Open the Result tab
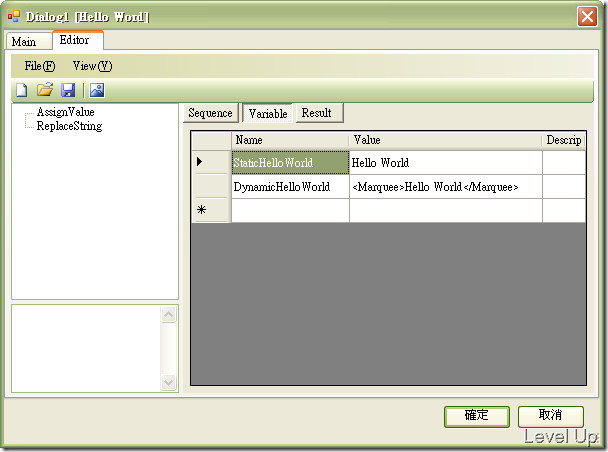This screenshot has width=608, height=452. click(320, 113)
